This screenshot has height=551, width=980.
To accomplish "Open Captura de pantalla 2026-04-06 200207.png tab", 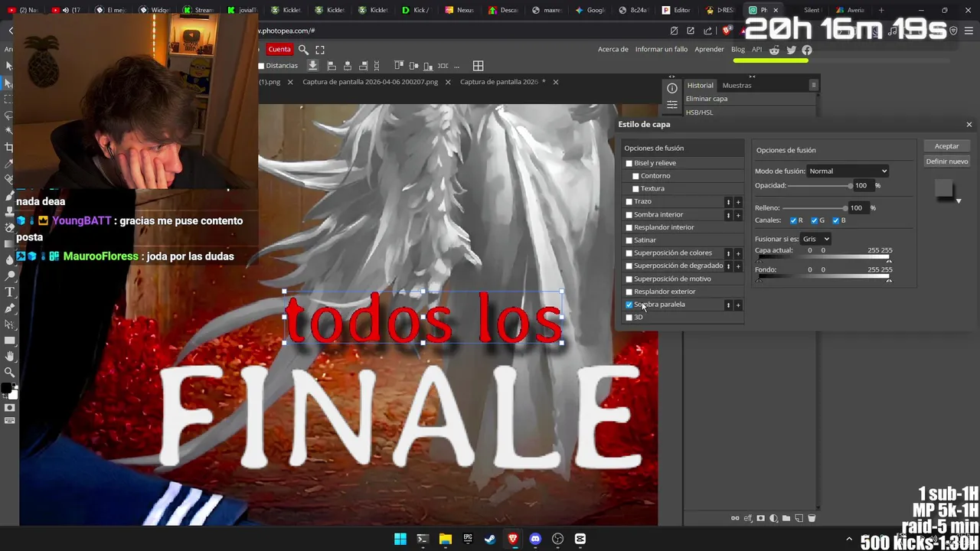I will tap(370, 82).
